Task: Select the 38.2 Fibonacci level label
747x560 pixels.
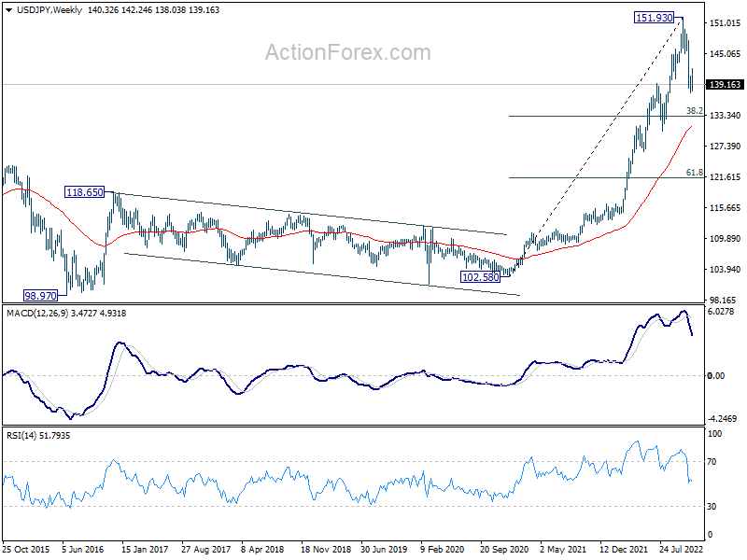Action: click(x=694, y=111)
